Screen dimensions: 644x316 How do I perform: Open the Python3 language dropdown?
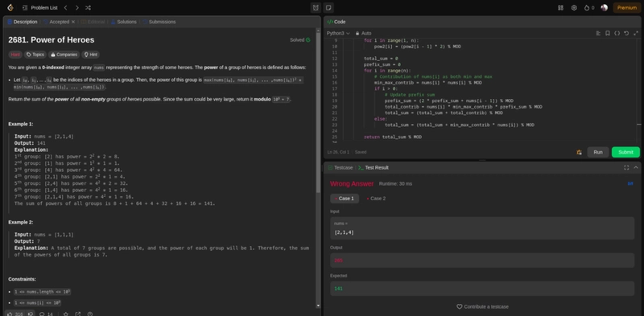tap(338, 33)
